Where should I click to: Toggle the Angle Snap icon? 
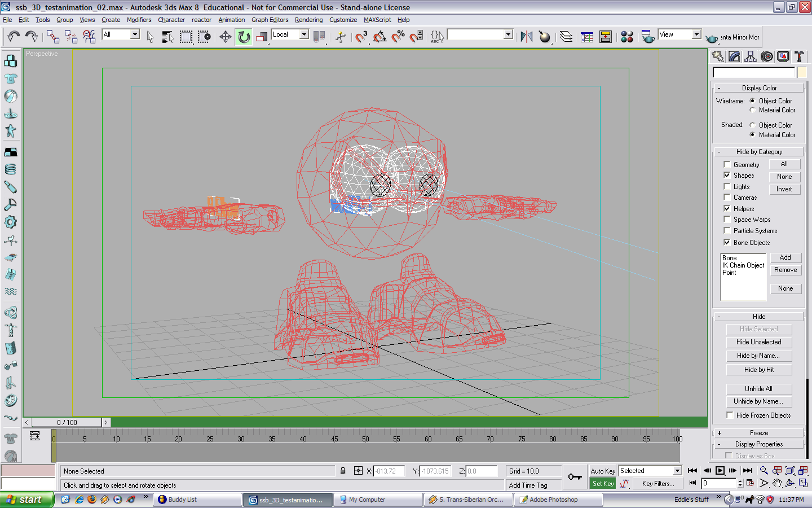(379, 37)
